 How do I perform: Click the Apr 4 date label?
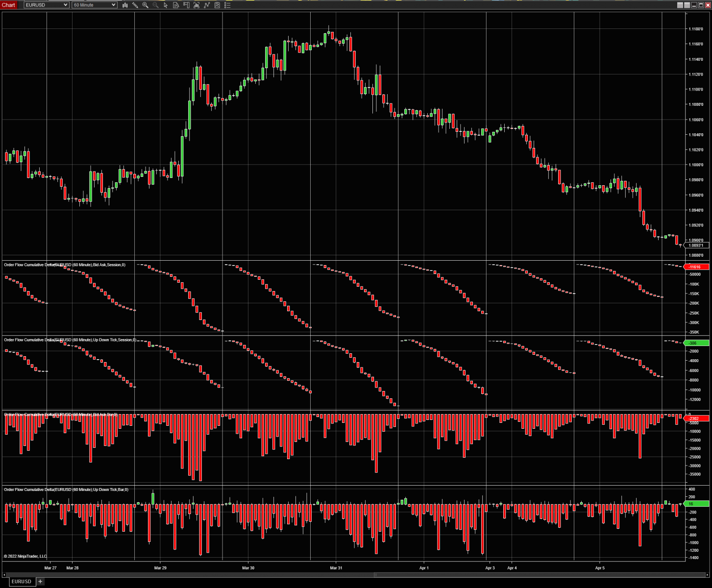click(512, 568)
